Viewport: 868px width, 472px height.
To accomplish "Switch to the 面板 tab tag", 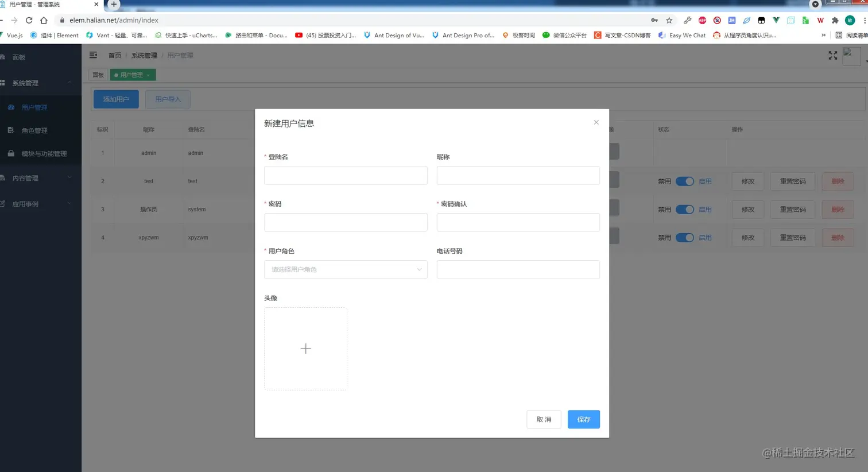I will 98,75.
